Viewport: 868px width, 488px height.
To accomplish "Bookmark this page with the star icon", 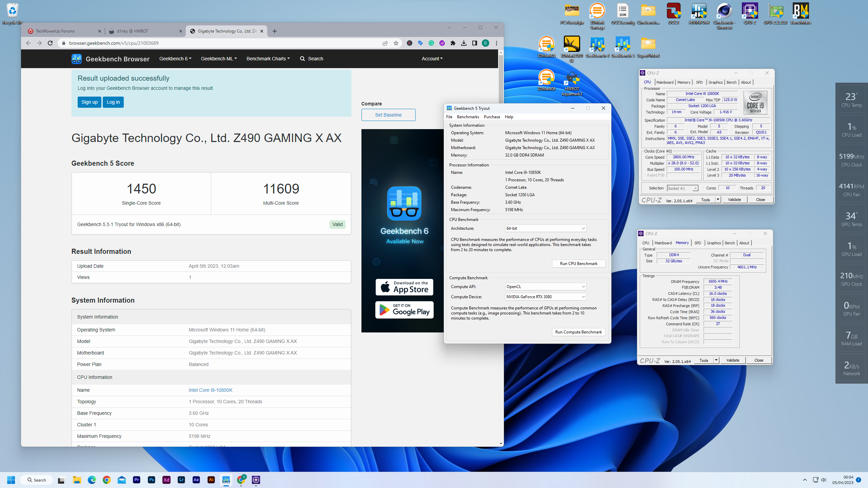I will 396,43.
